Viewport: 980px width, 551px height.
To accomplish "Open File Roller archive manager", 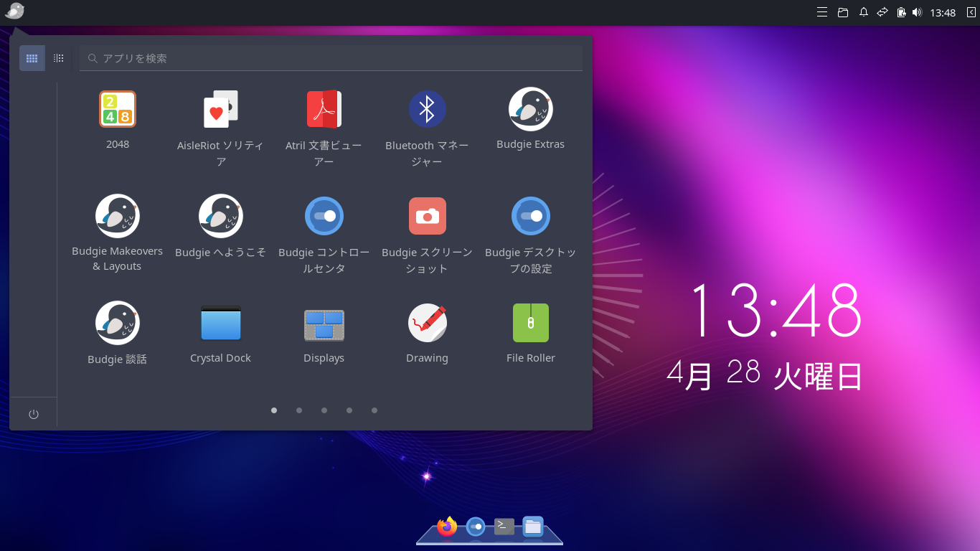I will click(530, 323).
